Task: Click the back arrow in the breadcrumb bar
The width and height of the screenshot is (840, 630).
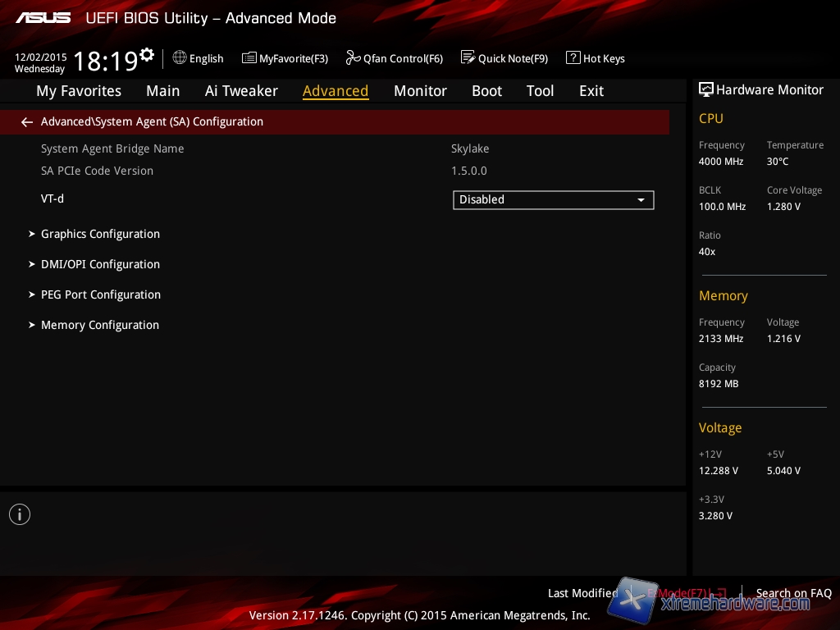Action: pyautogui.click(x=27, y=122)
